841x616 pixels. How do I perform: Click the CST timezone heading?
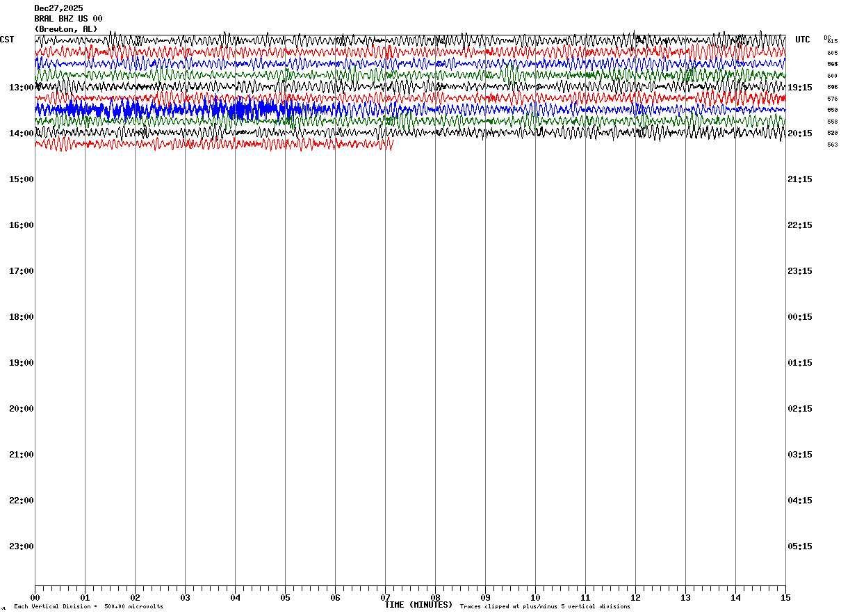point(7,40)
